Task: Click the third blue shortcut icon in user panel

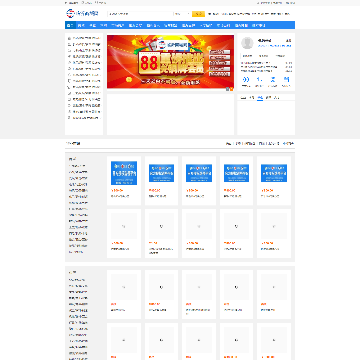Action: pyautogui.click(x=273, y=80)
